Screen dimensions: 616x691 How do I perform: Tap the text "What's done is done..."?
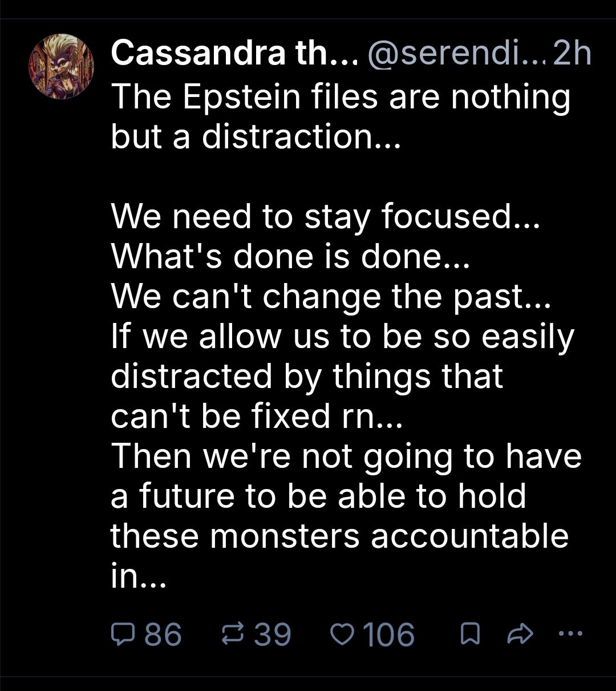click(289, 256)
